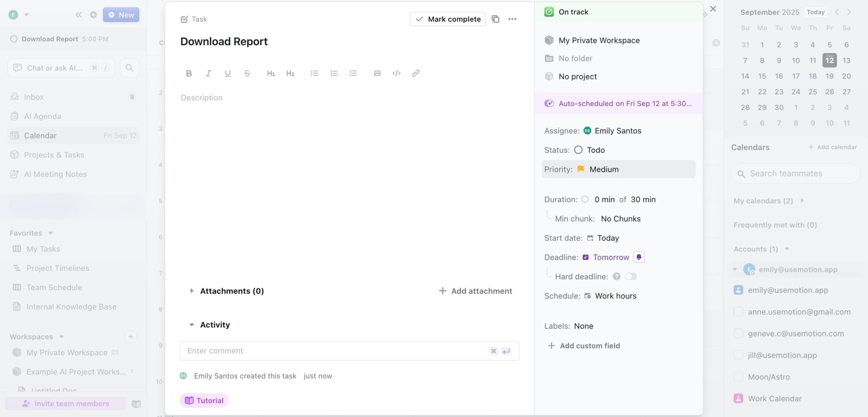868x417 pixels.
Task: Expand the Attachments (0) section
Action: click(192, 291)
